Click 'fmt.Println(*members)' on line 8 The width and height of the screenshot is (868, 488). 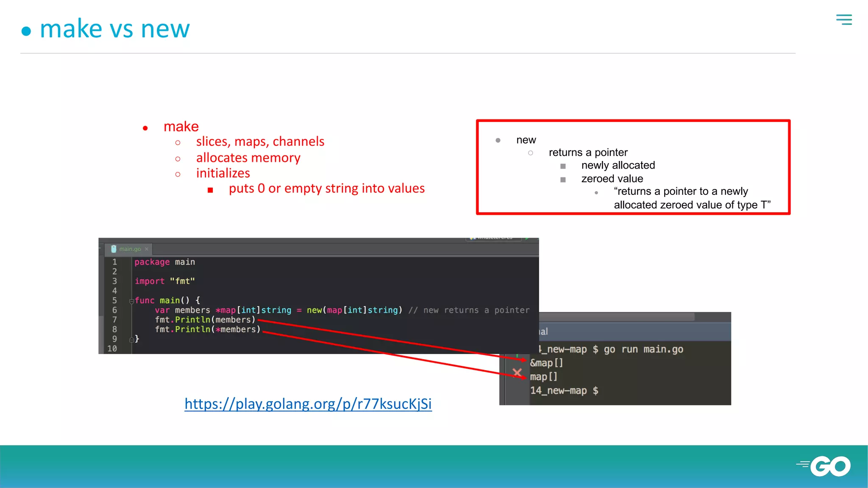click(x=208, y=330)
